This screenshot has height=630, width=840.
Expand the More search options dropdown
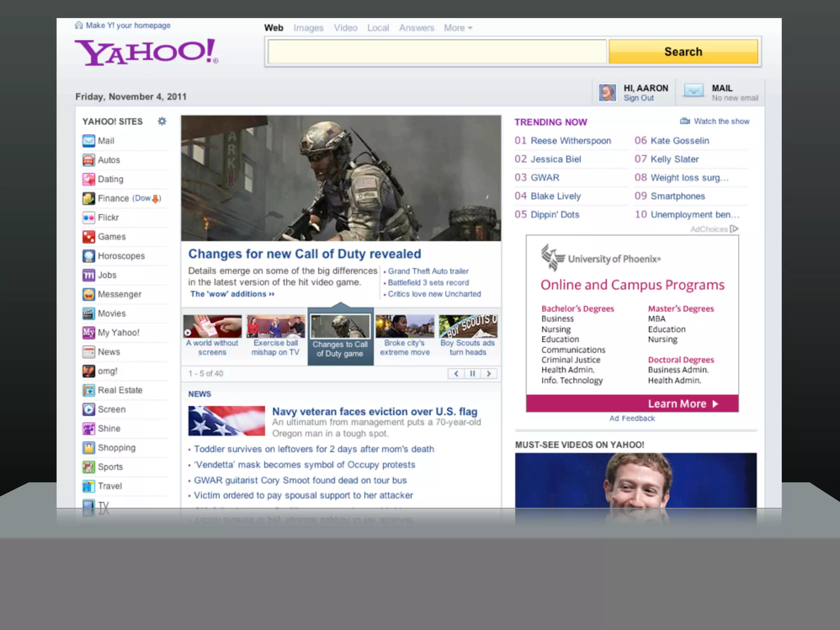pyautogui.click(x=458, y=28)
